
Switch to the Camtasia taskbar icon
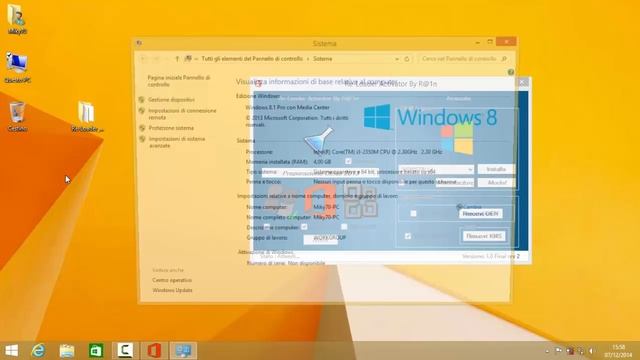pos(125,351)
